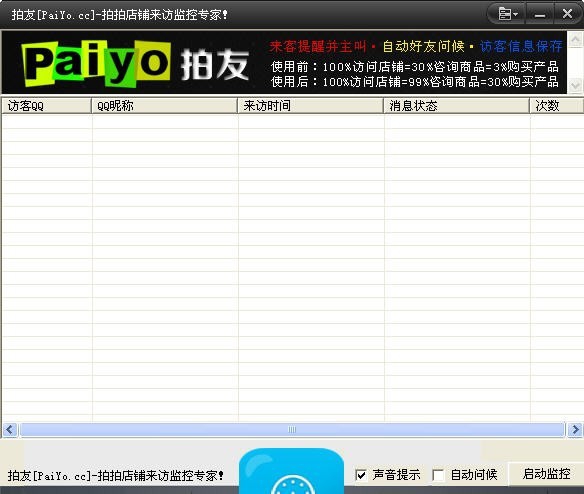Minimize the PaiYo window
This screenshot has width=584, height=494.
(x=540, y=14)
